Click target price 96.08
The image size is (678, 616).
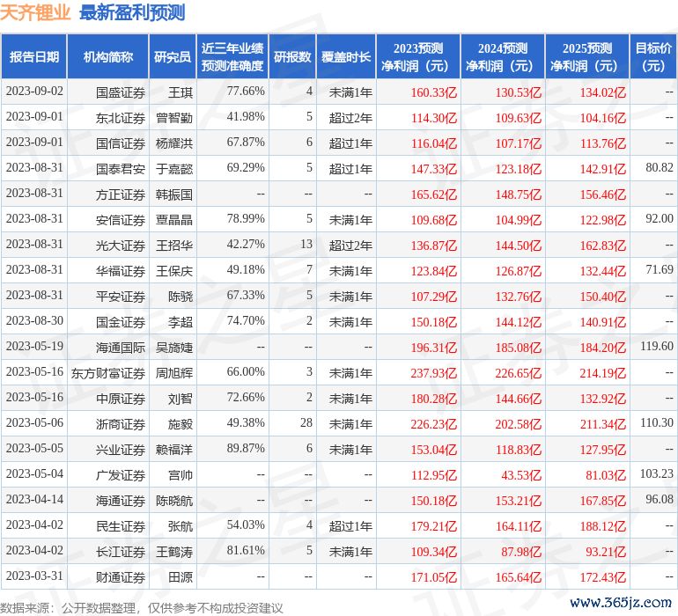coord(660,499)
